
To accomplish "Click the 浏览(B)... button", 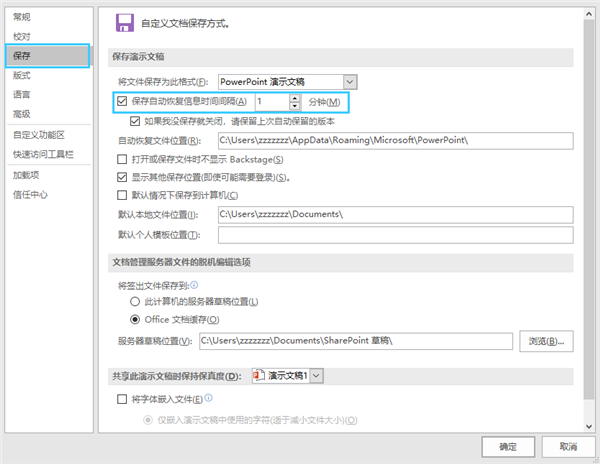I will (546, 341).
